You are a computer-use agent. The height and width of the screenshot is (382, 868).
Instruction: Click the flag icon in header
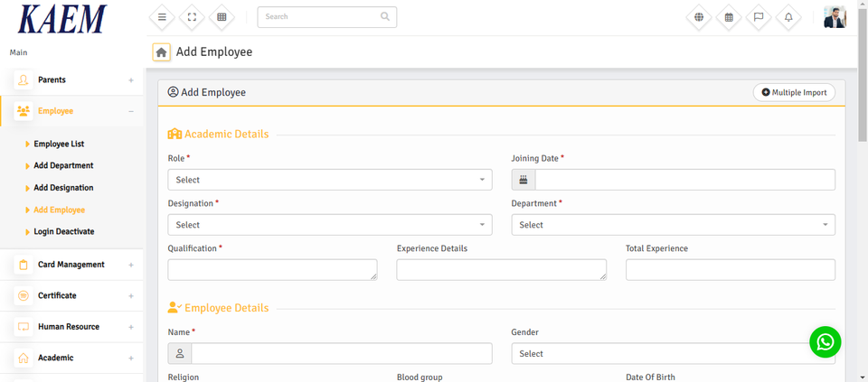click(x=759, y=17)
